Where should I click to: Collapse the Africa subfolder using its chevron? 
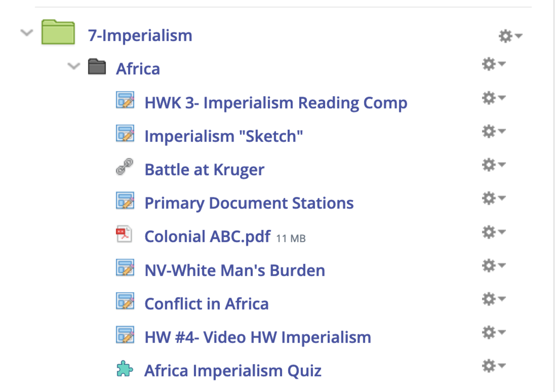point(74,66)
